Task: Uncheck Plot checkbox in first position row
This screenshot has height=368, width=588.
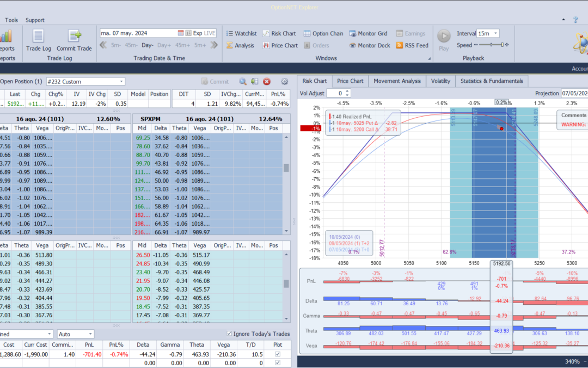Action: click(x=279, y=354)
